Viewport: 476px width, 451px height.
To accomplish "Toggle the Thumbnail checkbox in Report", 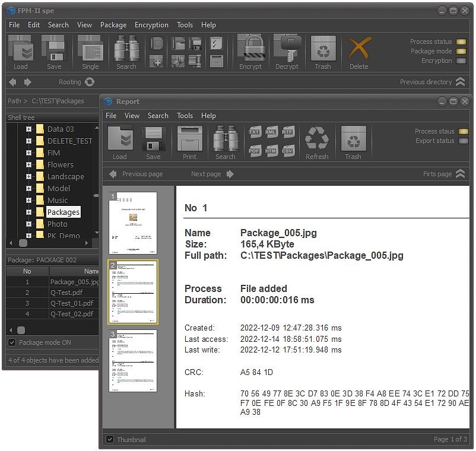I will (110, 439).
